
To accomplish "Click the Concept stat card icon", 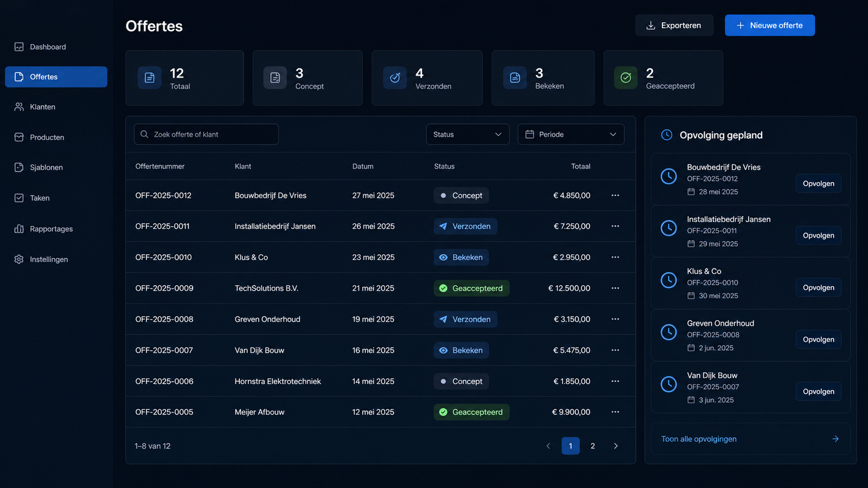I will (x=275, y=78).
